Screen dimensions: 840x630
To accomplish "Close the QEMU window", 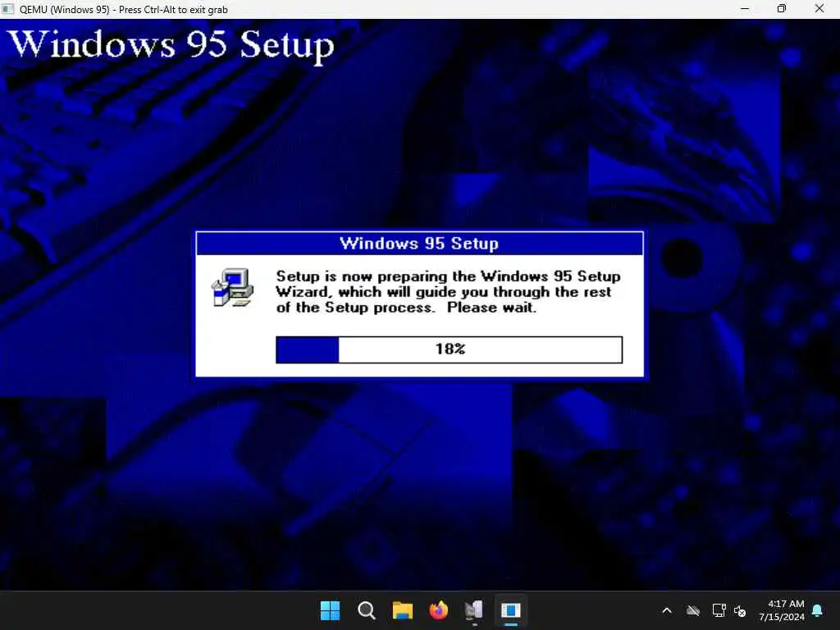I will [819, 9].
